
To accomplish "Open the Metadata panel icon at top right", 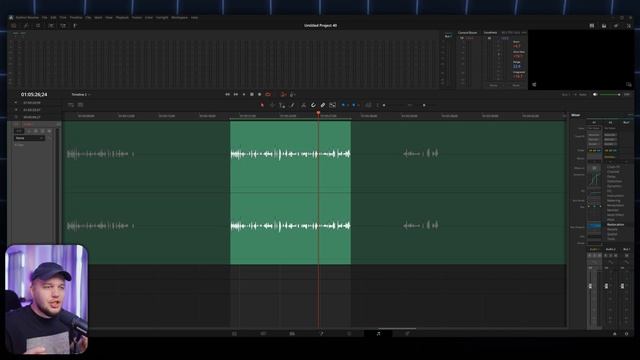I will pyautogui.click(x=616, y=25).
